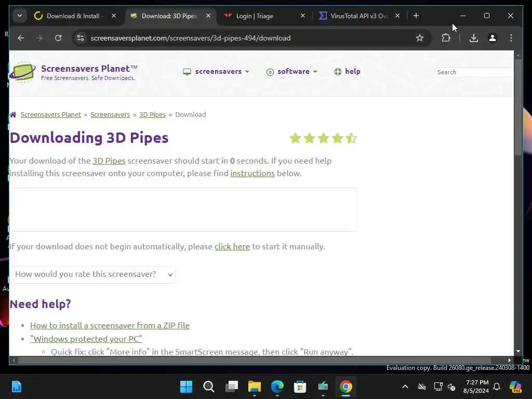Open the Chrome downloads icon

tap(474, 38)
